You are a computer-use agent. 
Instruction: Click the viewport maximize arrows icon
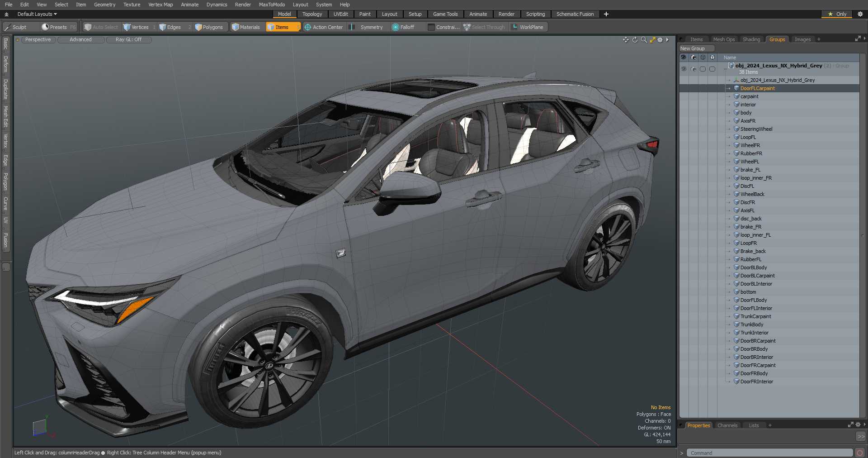coord(652,40)
